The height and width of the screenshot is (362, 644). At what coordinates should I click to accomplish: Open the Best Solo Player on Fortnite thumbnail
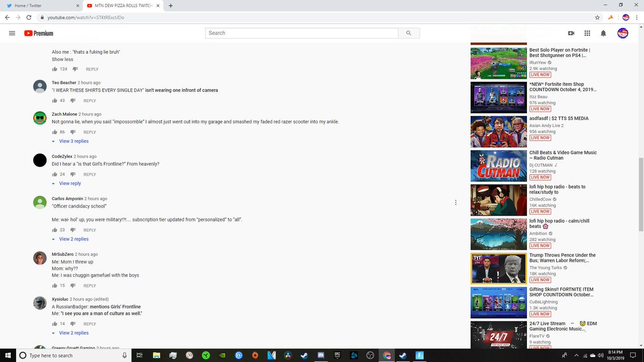pyautogui.click(x=499, y=63)
